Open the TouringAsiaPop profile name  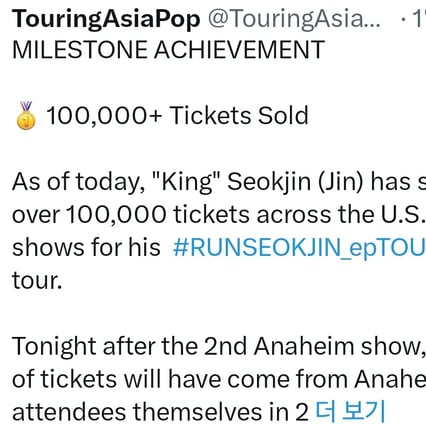106,20
